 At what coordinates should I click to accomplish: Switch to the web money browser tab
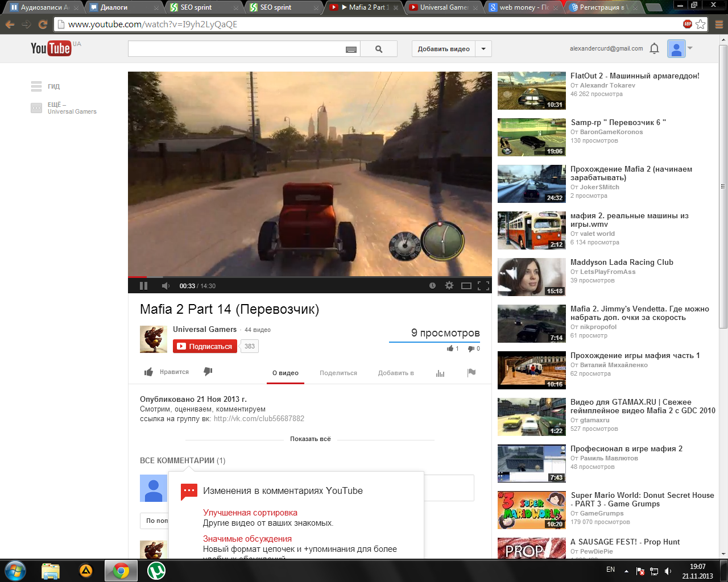[524, 7]
